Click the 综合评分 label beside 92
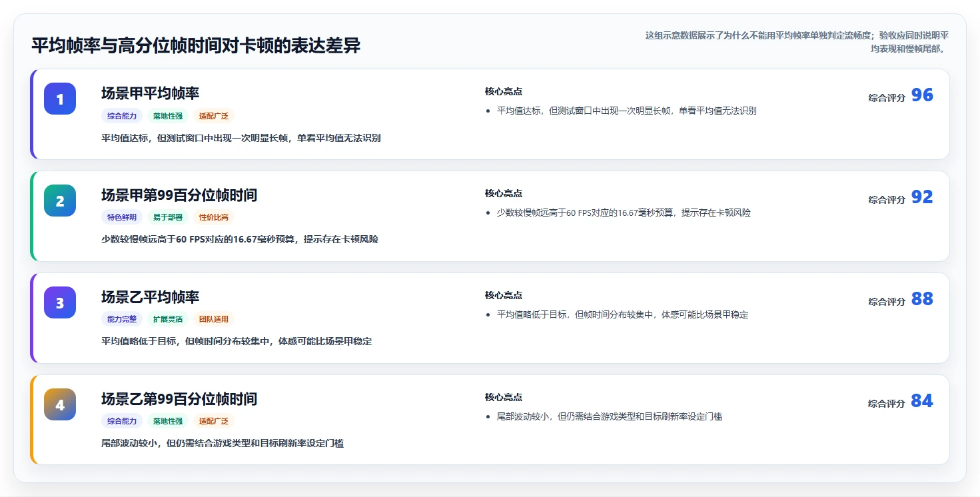Image resolution: width=980 pixels, height=497 pixels. [887, 200]
